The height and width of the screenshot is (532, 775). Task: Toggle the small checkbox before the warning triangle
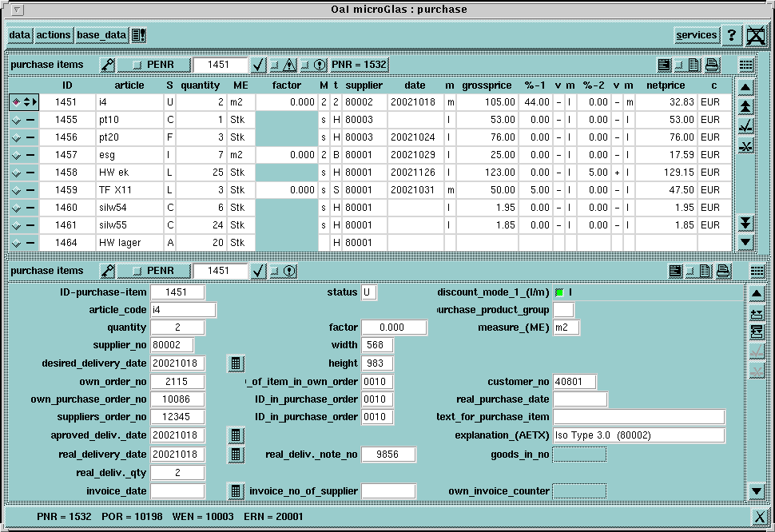pos(273,65)
